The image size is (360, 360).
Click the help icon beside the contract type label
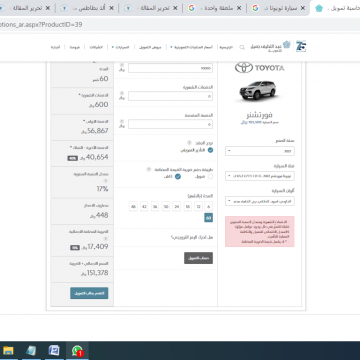point(189,142)
